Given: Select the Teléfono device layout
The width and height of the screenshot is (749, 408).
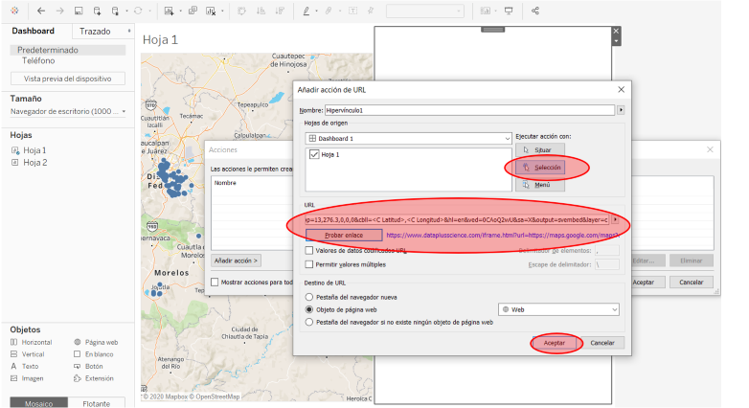Looking at the screenshot, I should (x=38, y=61).
